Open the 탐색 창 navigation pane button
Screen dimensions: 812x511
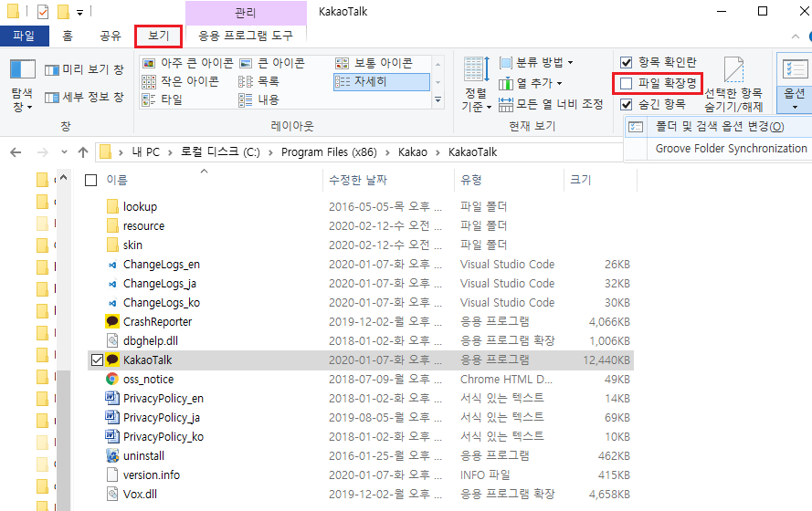[22, 86]
